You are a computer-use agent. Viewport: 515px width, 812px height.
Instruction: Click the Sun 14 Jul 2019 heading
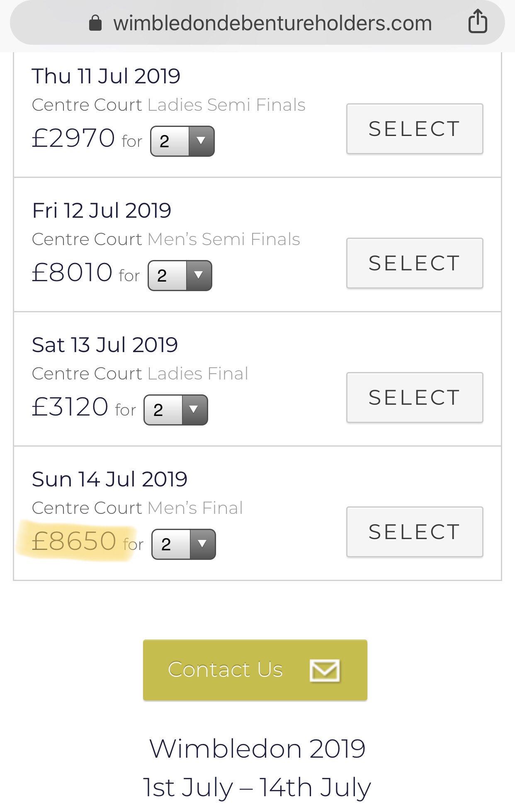(110, 479)
